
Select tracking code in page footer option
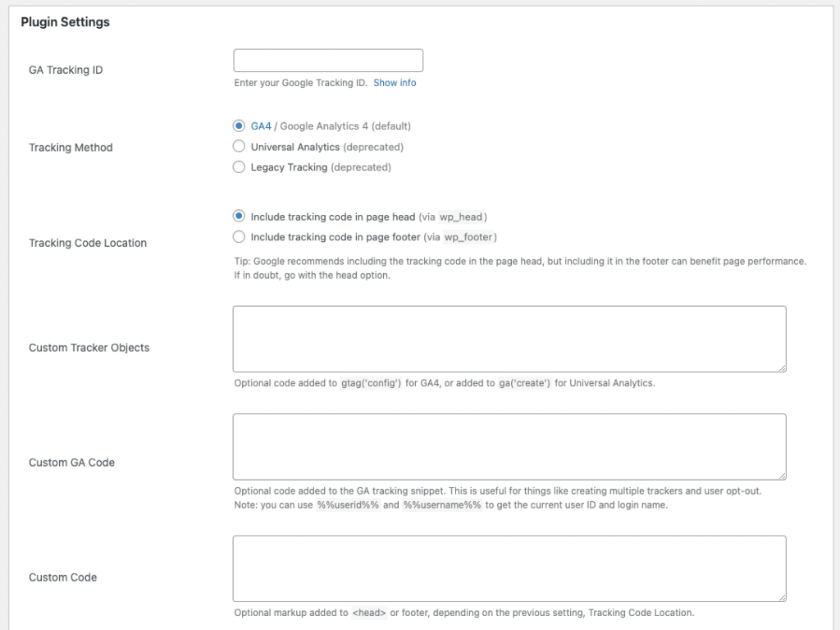239,237
